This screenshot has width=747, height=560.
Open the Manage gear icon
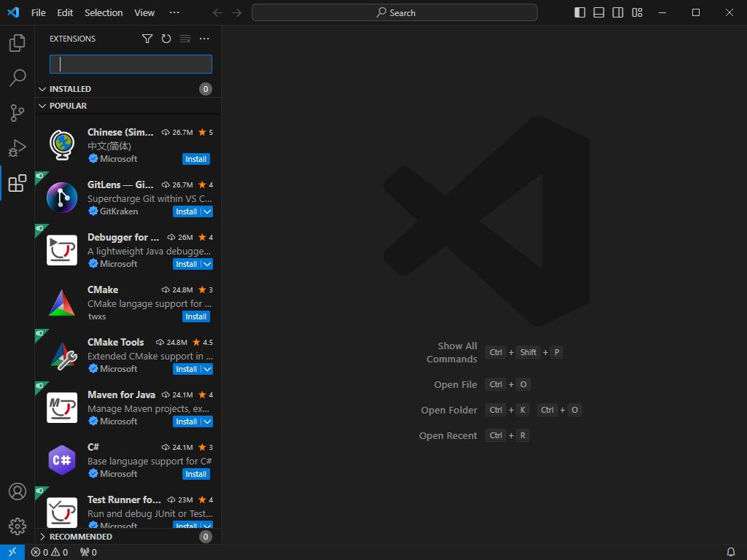point(18,526)
